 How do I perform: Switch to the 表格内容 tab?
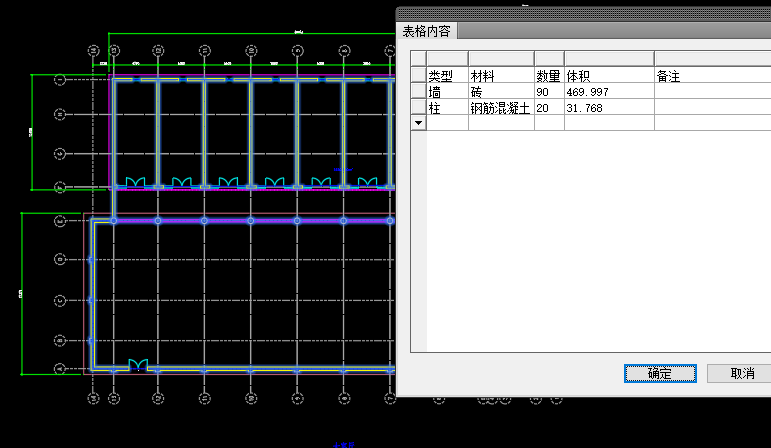[x=427, y=31]
